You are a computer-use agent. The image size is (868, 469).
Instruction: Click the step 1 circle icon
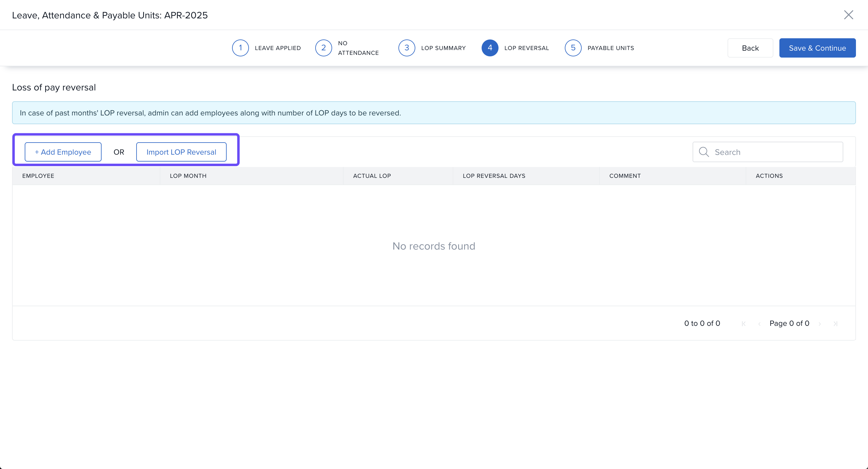(240, 48)
